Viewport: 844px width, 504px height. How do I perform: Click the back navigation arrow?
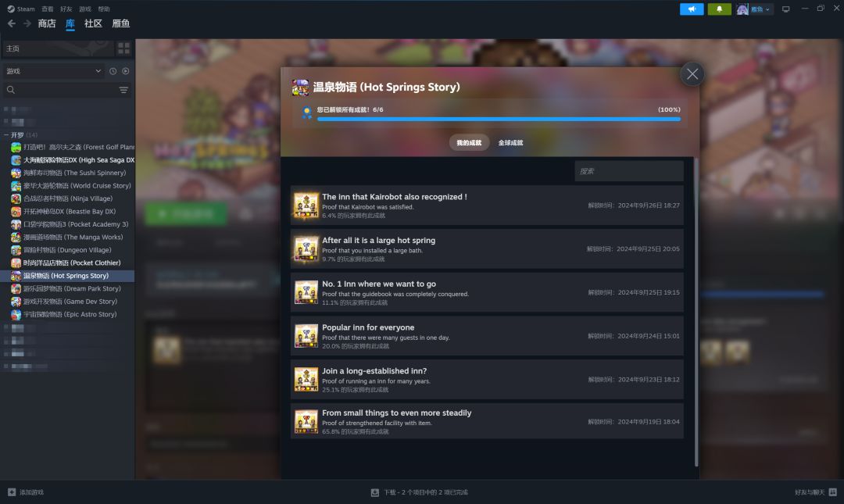coord(11,23)
